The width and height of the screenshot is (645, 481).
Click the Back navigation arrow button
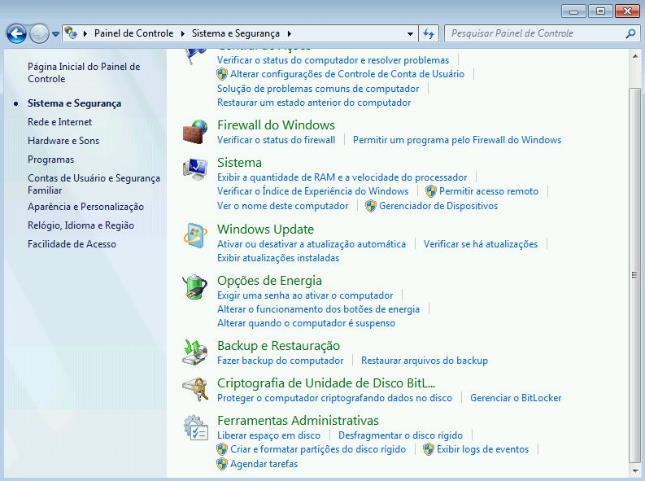pos(17,34)
